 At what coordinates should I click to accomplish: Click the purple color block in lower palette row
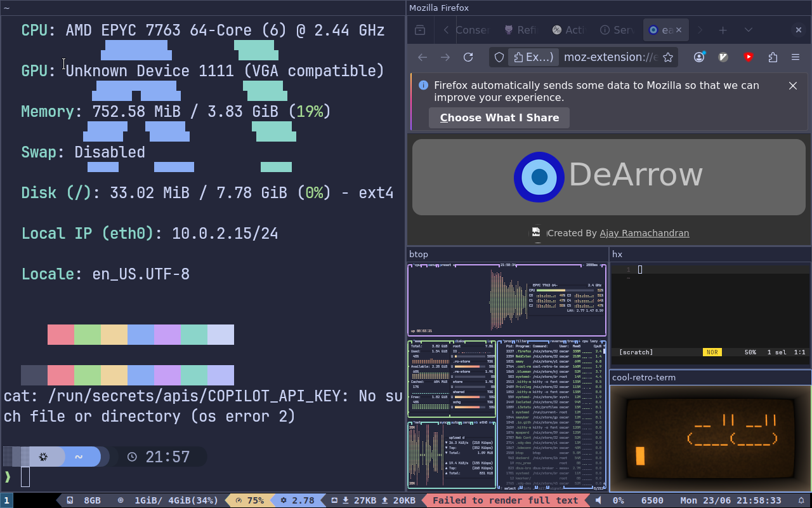pyautogui.click(x=167, y=375)
